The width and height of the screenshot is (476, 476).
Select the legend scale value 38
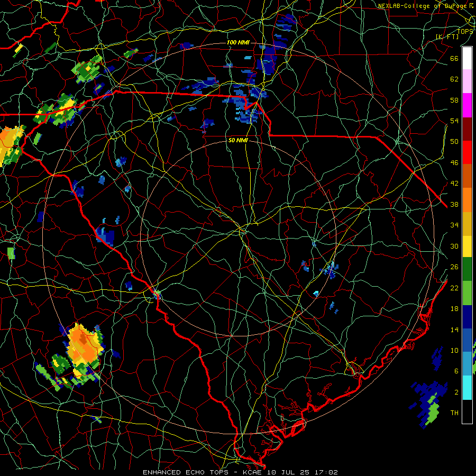(x=454, y=204)
